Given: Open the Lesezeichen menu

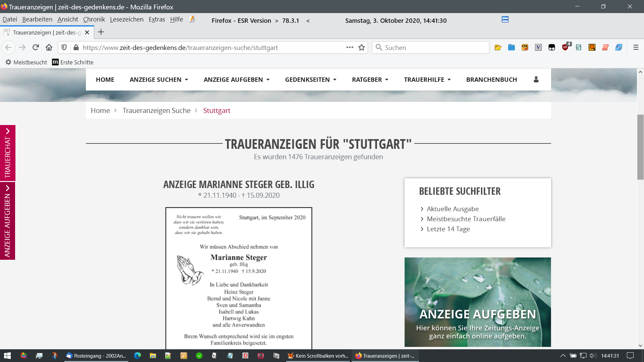Looking at the screenshot, I should tap(126, 19).
